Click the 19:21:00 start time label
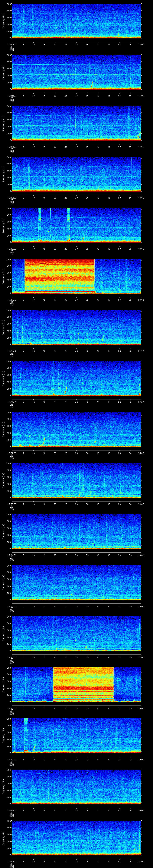This screenshot has width=153, height=868. point(12,402)
